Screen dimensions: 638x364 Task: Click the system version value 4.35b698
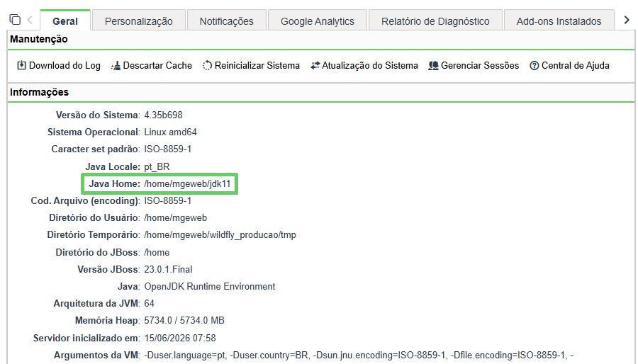(x=163, y=115)
